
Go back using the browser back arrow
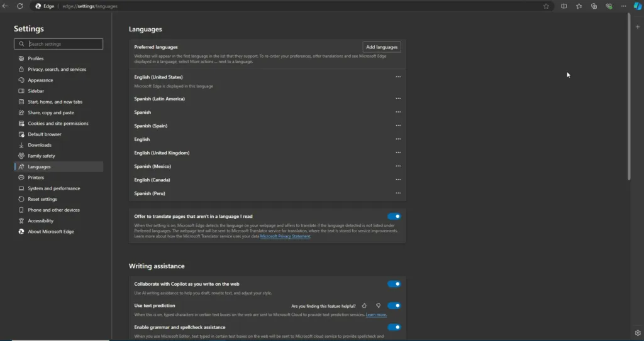pyautogui.click(x=5, y=6)
